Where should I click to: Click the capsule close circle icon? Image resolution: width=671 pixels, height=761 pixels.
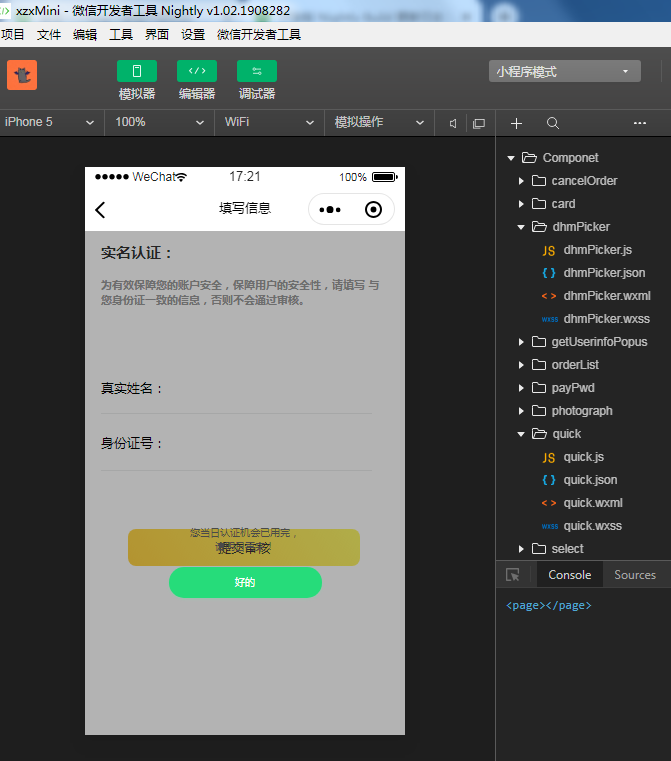[x=373, y=210]
